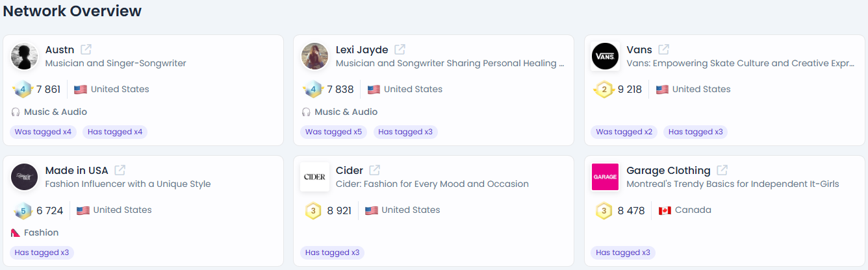The width and height of the screenshot is (868, 270).
Task: Click Lexi Jayde's count 7 838
Action: (x=340, y=90)
